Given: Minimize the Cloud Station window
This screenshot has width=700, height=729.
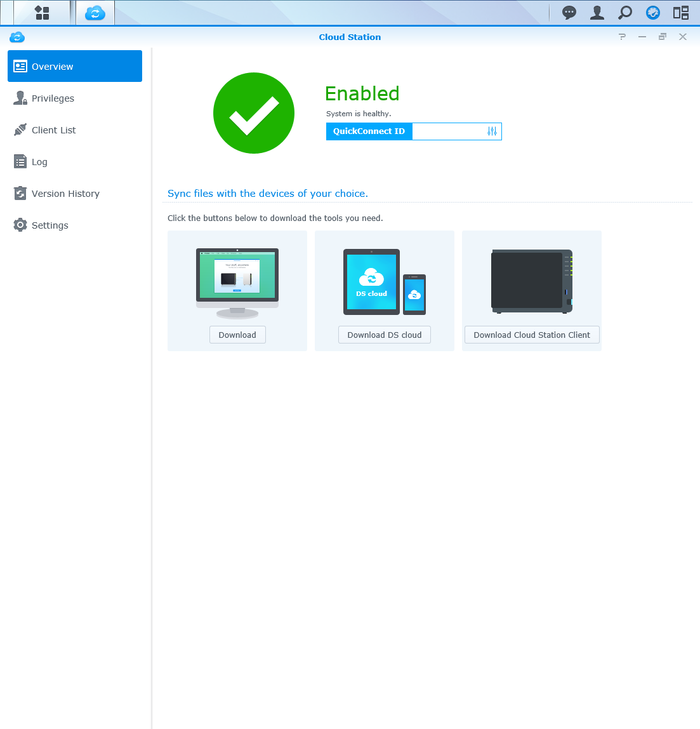Looking at the screenshot, I should 642,37.
